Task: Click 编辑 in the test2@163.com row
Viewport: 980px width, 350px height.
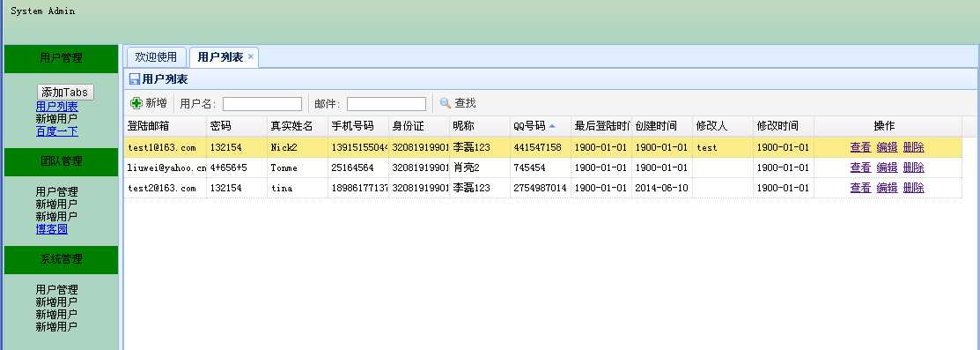Action: tap(887, 188)
